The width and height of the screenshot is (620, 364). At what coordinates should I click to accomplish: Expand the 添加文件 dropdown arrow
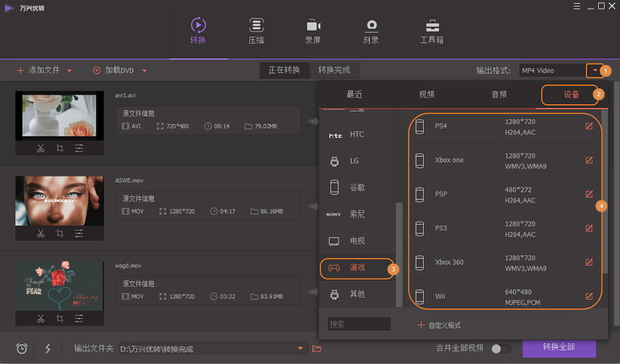[x=69, y=71]
